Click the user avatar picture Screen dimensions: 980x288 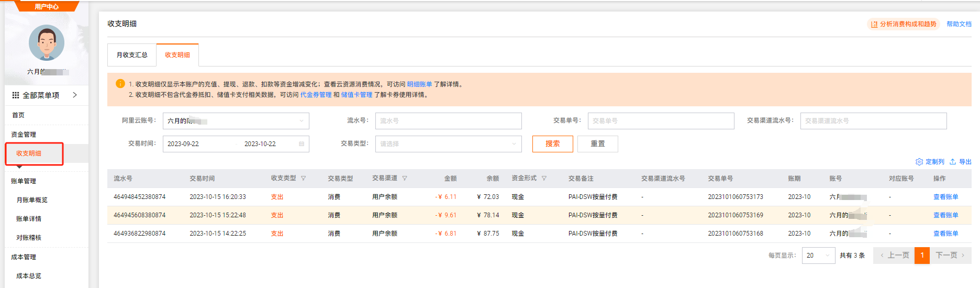[47, 43]
